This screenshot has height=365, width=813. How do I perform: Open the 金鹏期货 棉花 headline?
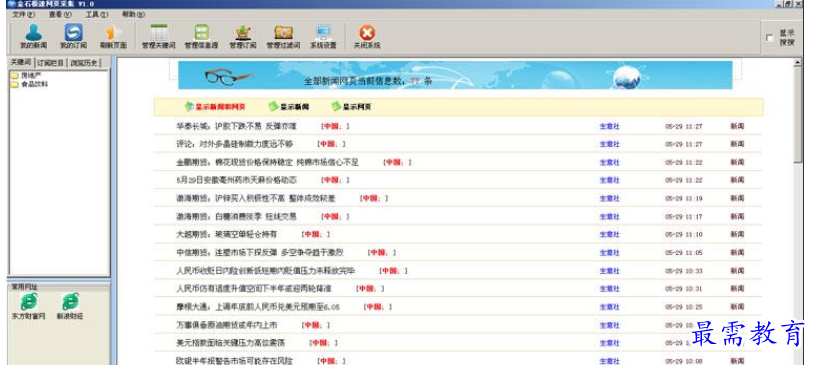pyautogui.click(x=268, y=162)
